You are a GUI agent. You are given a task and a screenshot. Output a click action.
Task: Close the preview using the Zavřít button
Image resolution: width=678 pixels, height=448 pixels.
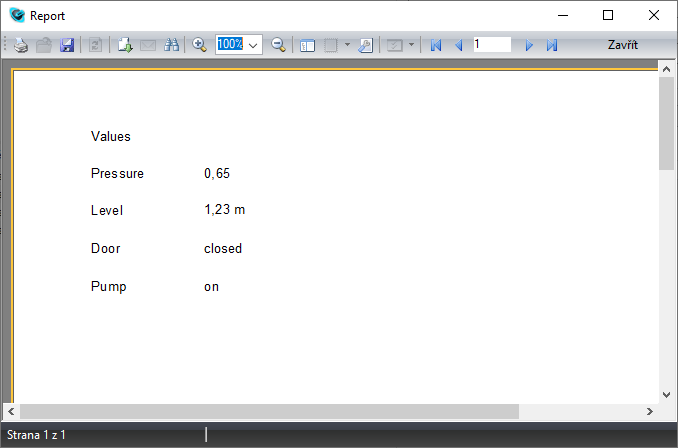tap(623, 45)
